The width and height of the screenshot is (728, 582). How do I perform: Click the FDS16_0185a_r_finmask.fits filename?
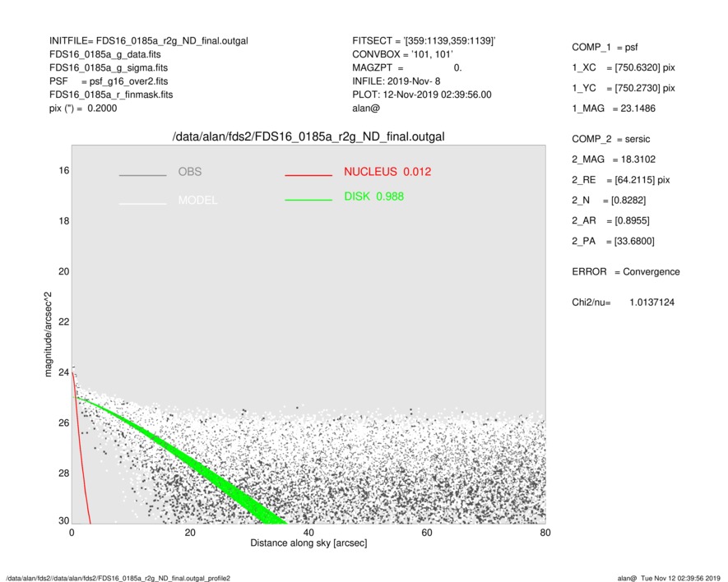point(111,95)
